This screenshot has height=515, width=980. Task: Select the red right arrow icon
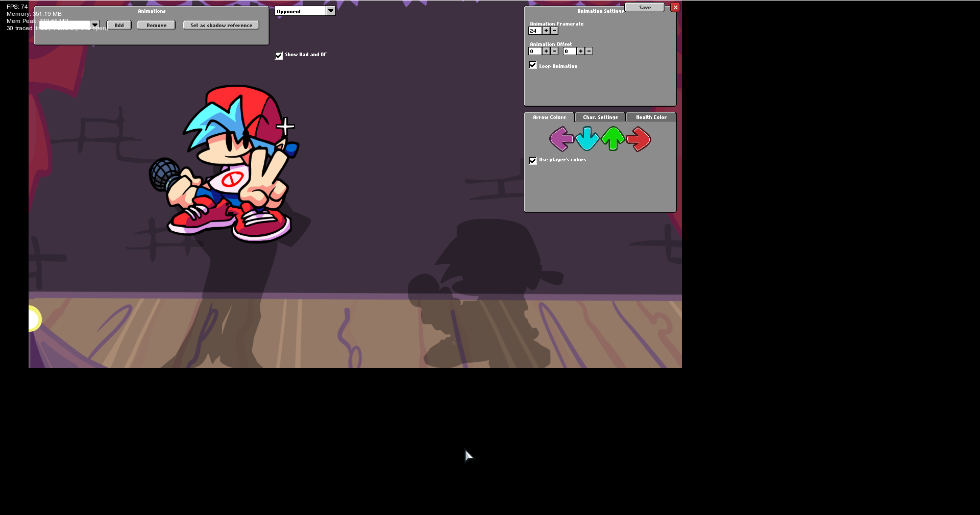click(x=638, y=139)
